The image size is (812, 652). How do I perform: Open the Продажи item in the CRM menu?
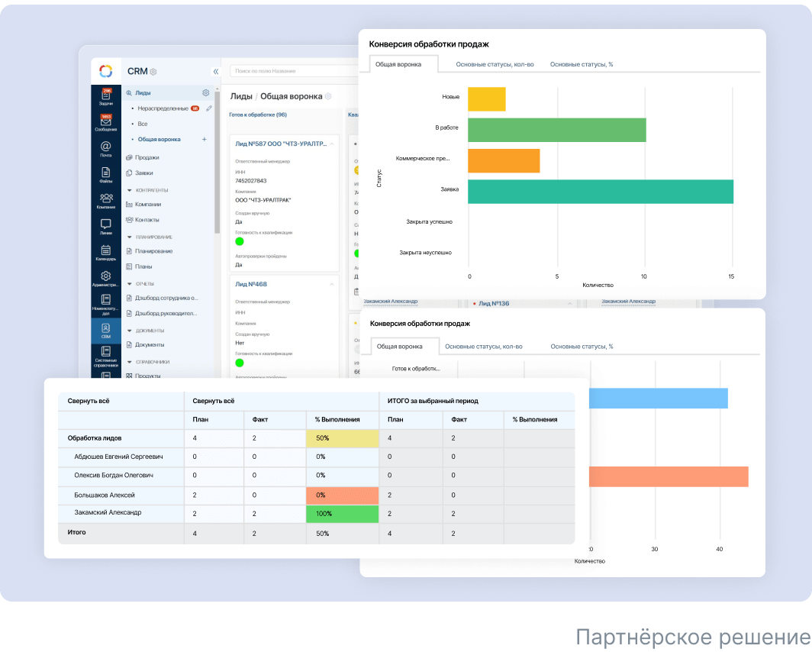[x=147, y=157]
